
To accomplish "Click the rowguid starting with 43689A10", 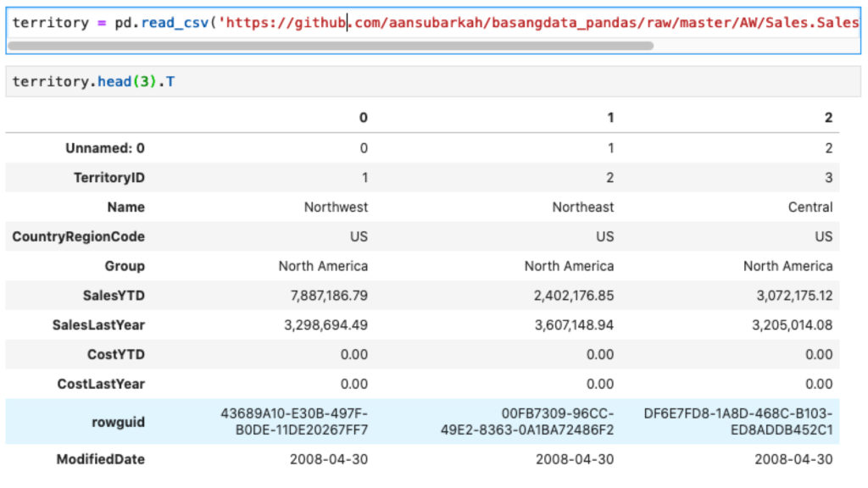I will [x=294, y=422].
